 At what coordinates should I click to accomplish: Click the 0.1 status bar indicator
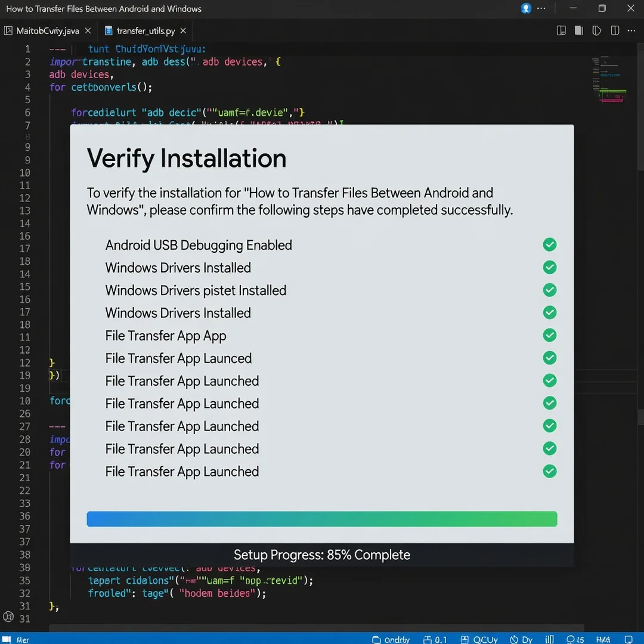click(x=435, y=639)
